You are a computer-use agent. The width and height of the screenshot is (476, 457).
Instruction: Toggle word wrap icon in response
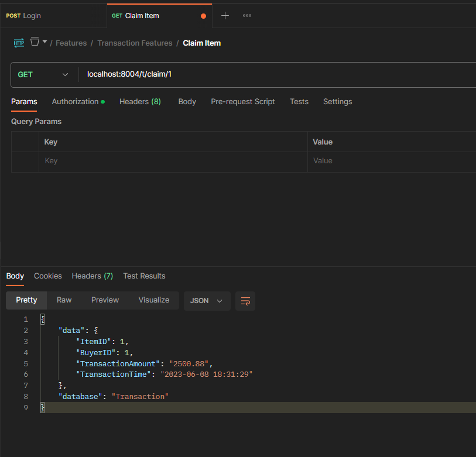pos(245,301)
